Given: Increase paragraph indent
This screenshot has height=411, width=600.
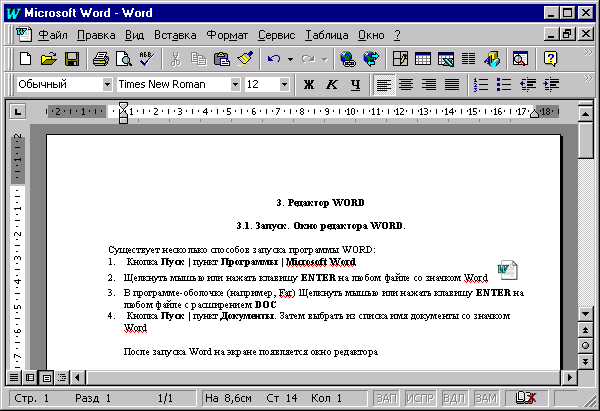Looking at the screenshot, I should tap(551, 84).
